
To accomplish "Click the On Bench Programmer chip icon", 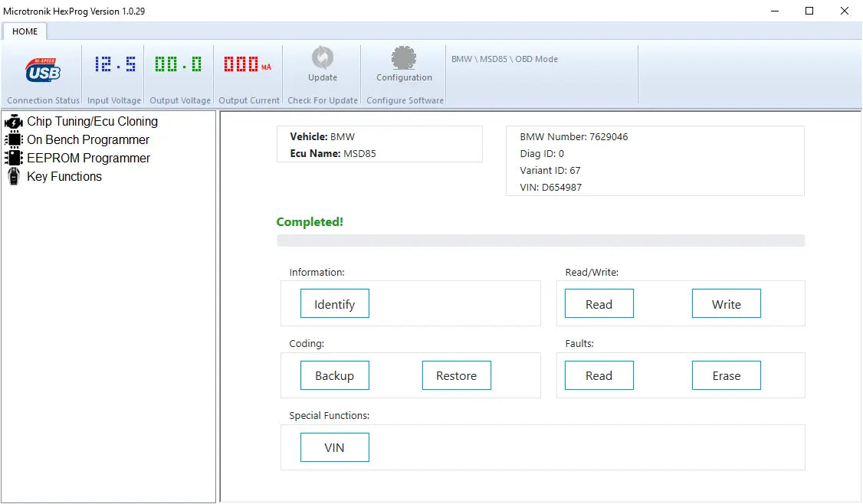I will [x=13, y=140].
